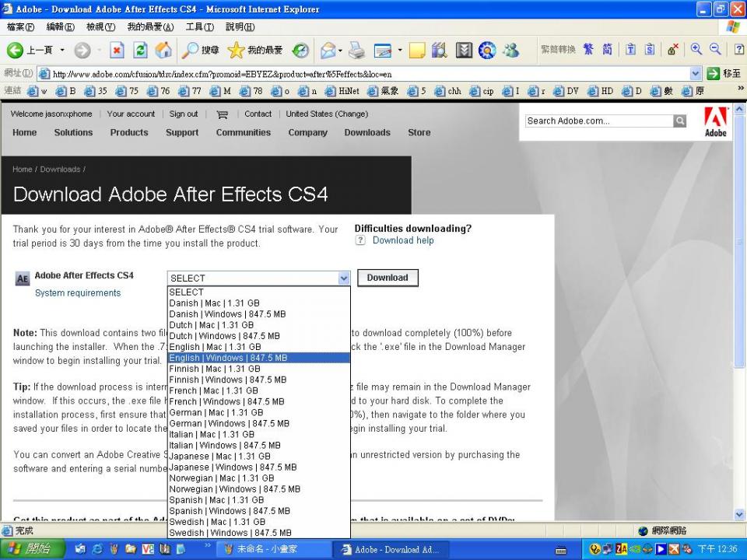Open the chh favorite in Links bar
Screen dimensions: 747x560
(x=448, y=91)
